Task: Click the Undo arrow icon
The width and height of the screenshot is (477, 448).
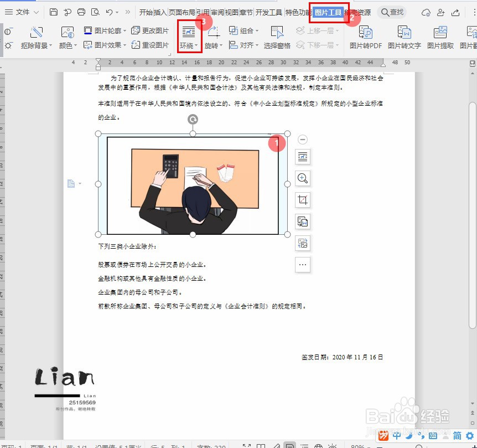Action: (x=109, y=12)
